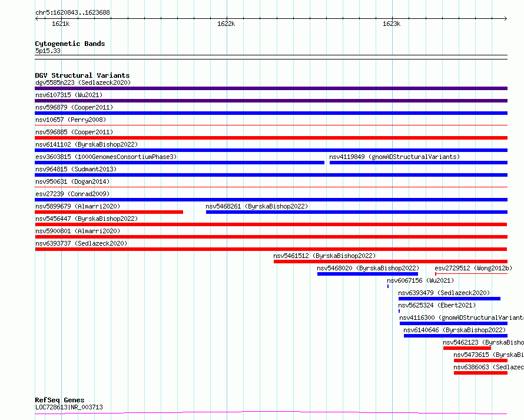Click the esv3603815 blue variant bar
Viewport: 524px width, 420px height.
[x=180, y=163]
